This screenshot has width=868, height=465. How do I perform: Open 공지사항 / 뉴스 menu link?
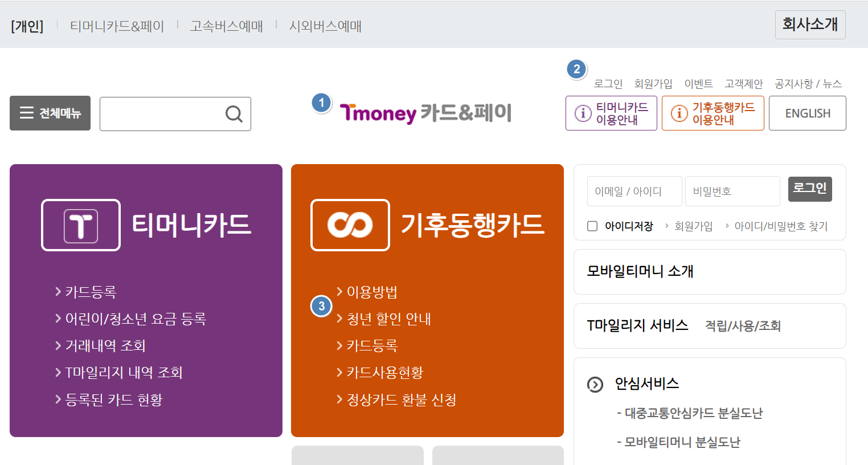coord(808,84)
